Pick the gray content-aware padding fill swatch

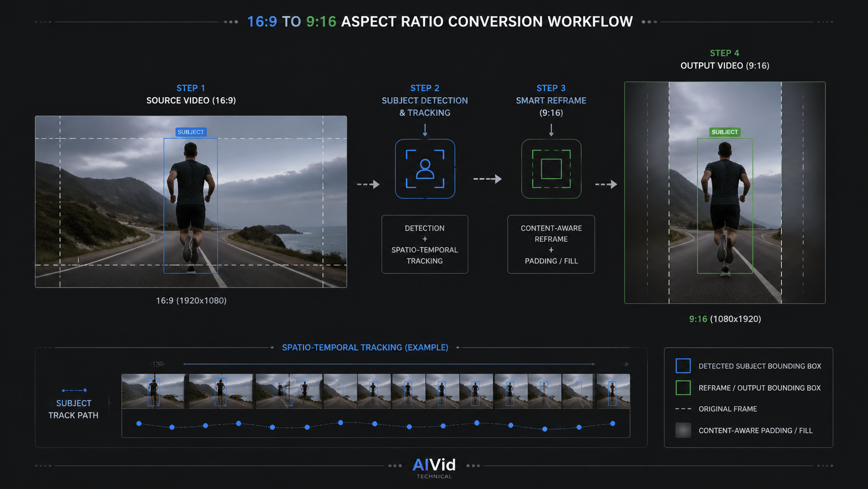(683, 430)
